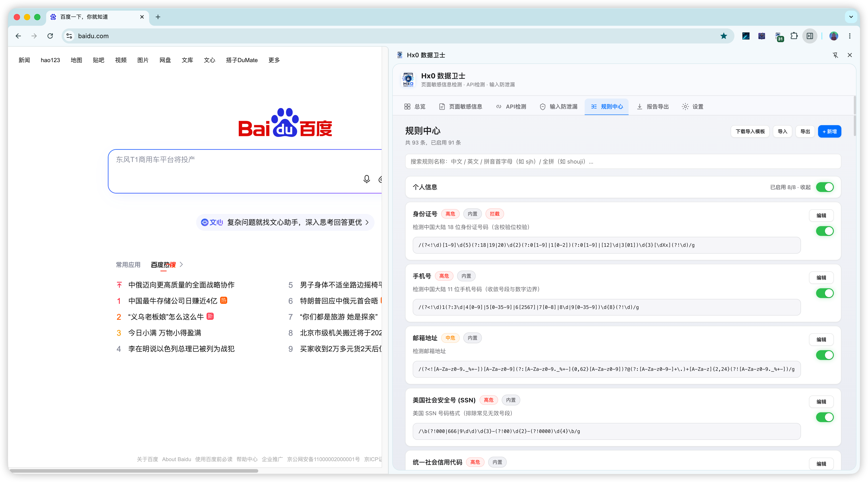The width and height of the screenshot is (868, 482).
Task: Open 新闻 link in Baidu navigation
Action: pos(24,60)
